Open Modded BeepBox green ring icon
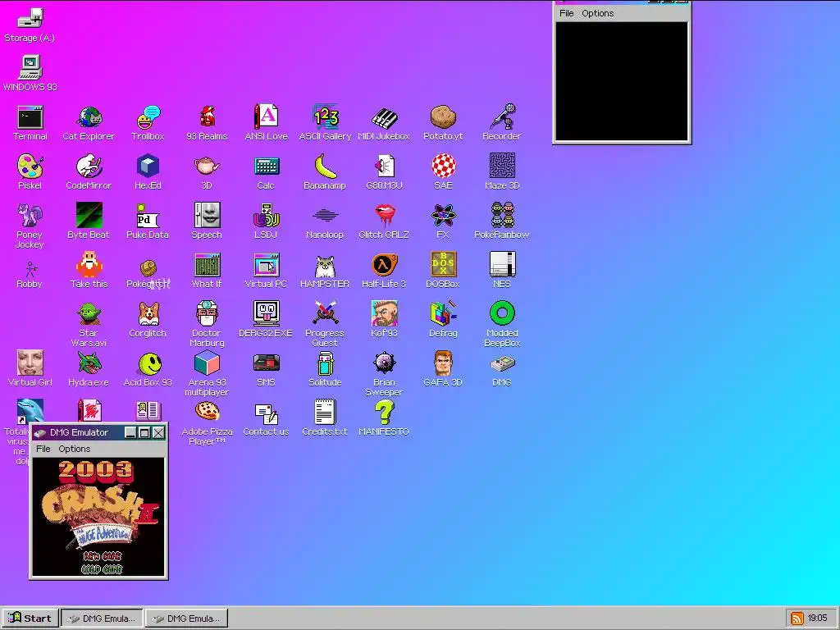 tap(502, 325)
